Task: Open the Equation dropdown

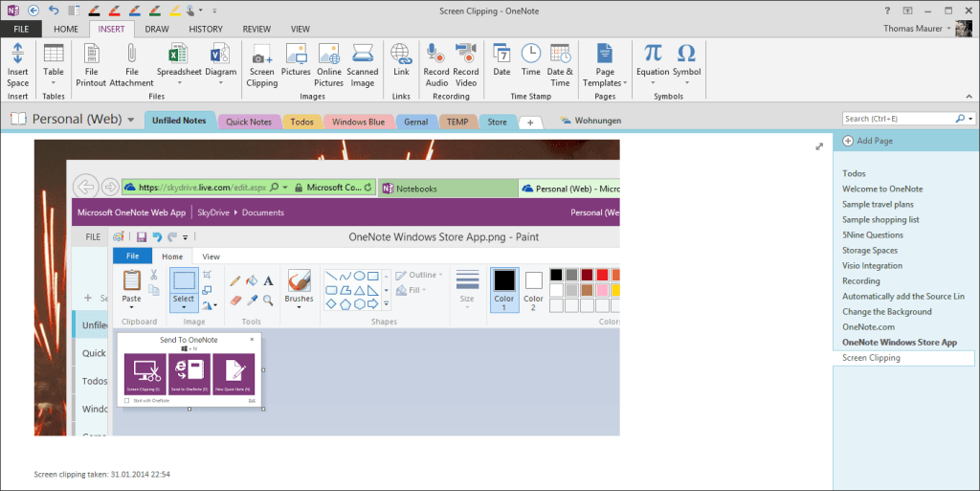Action: pyautogui.click(x=653, y=82)
